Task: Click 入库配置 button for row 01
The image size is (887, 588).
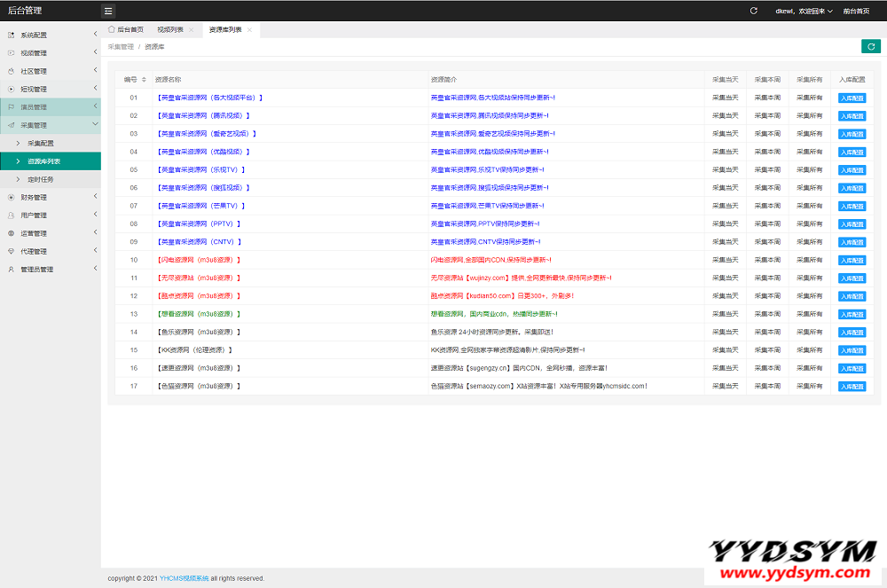Action: click(852, 98)
